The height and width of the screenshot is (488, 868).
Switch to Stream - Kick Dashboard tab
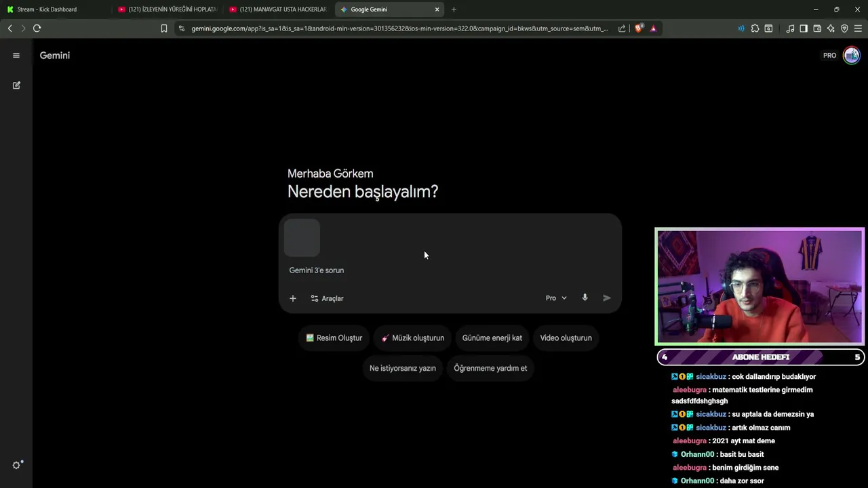pos(56,9)
